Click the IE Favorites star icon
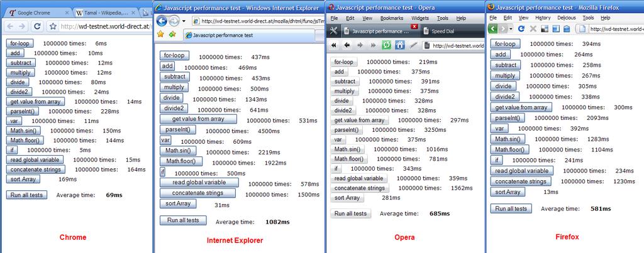Viewport: 644px width, 253px height. tap(161, 34)
